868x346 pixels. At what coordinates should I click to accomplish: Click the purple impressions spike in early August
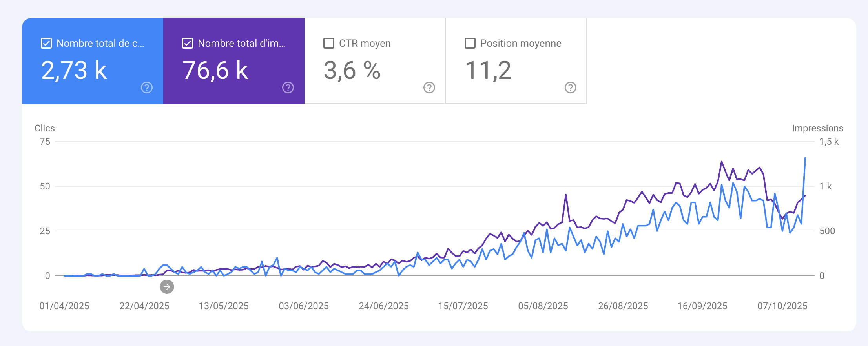pyautogui.click(x=566, y=195)
